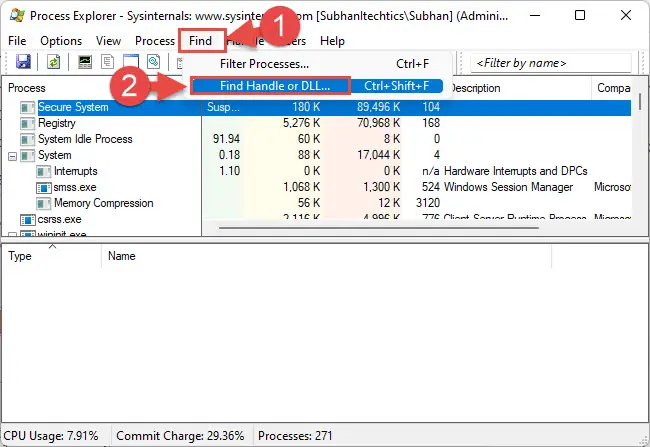
Task: Maximize the Process Explorer window
Action: (x=580, y=15)
